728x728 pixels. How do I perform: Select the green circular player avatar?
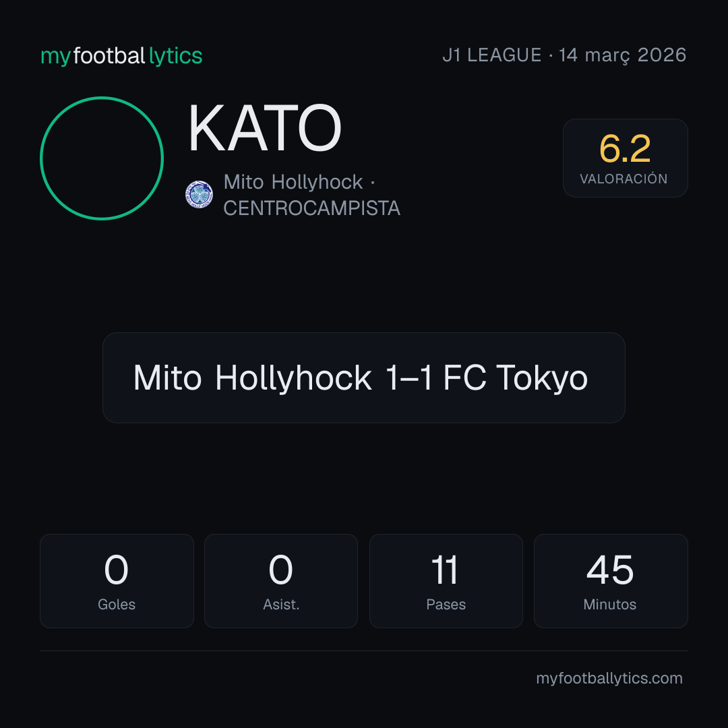(x=102, y=158)
